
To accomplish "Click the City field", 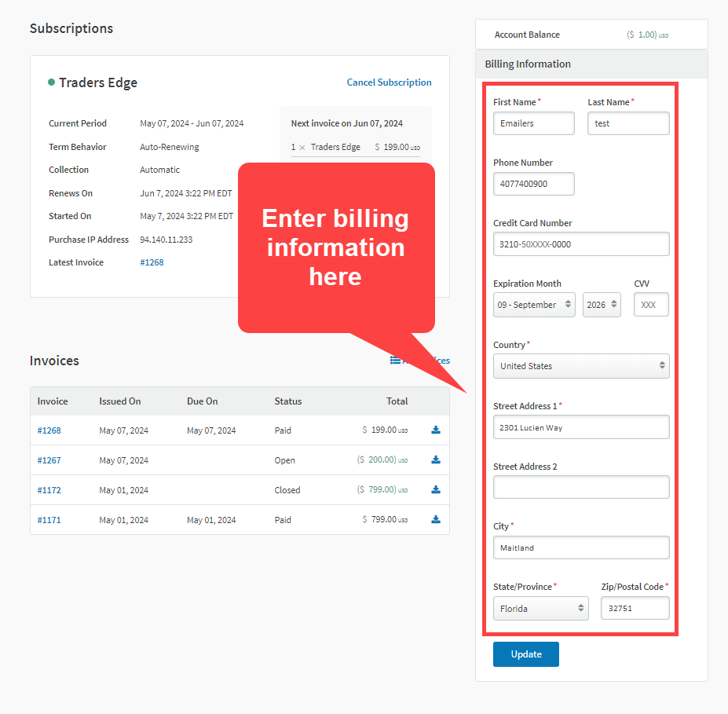I will coord(581,547).
